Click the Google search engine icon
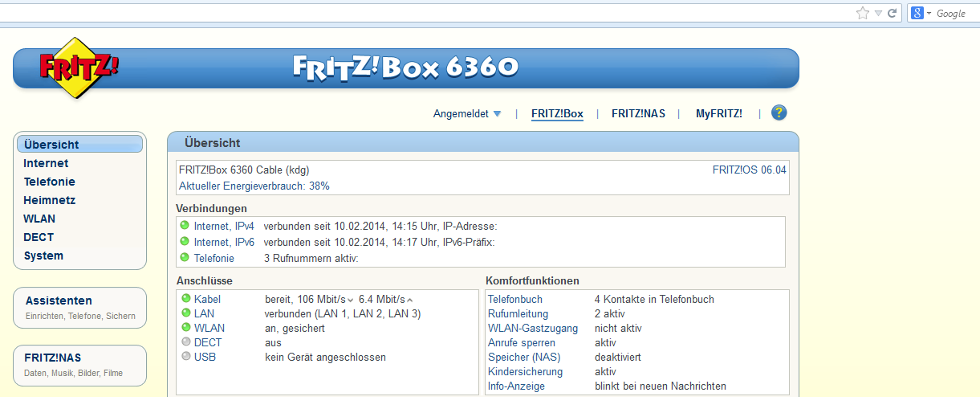This screenshot has width=980, height=413. pos(917,13)
